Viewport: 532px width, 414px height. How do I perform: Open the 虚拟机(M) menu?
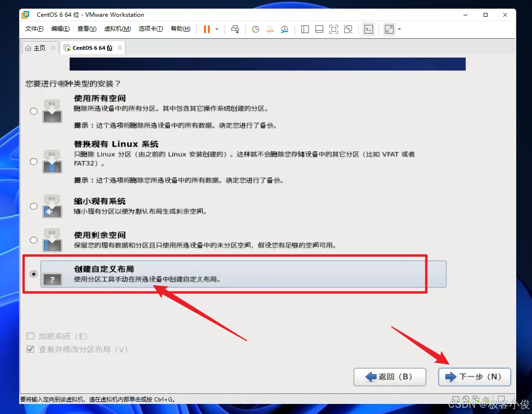117,29
